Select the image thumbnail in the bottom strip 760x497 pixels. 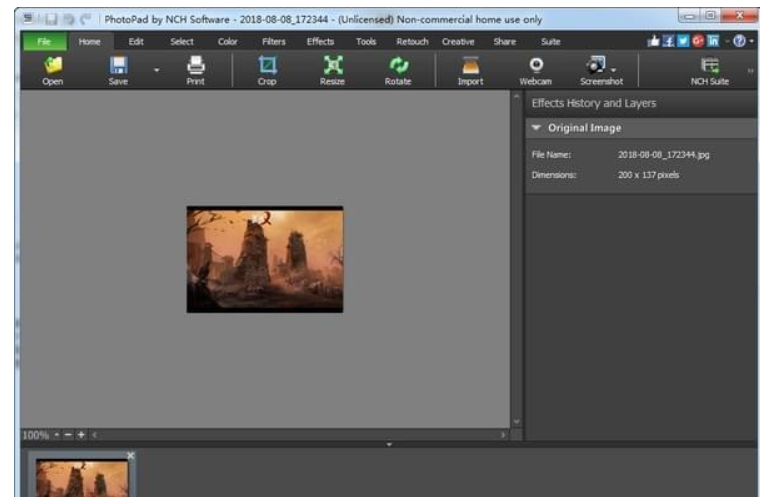82,478
